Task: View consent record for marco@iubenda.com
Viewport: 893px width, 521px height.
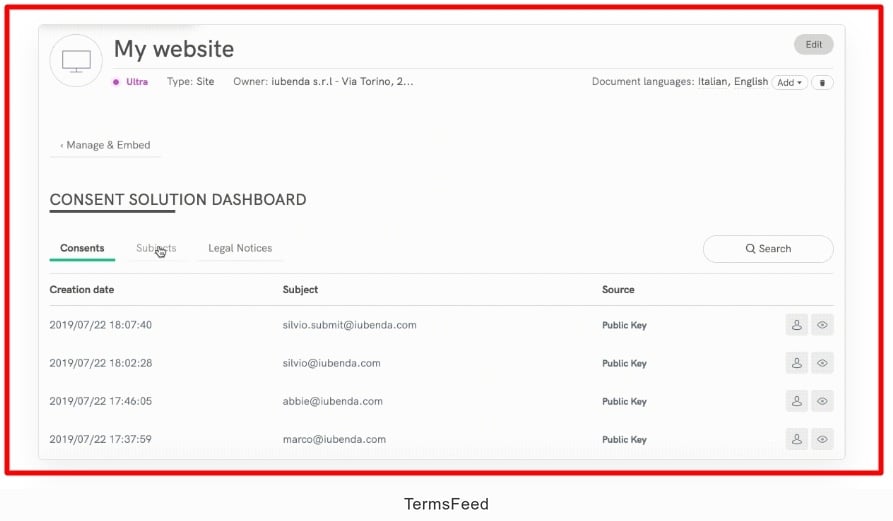Action: click(822, 440)
